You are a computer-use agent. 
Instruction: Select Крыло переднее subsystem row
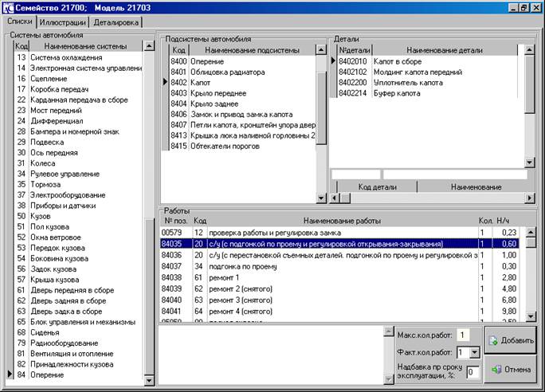[x=222, y=92]
